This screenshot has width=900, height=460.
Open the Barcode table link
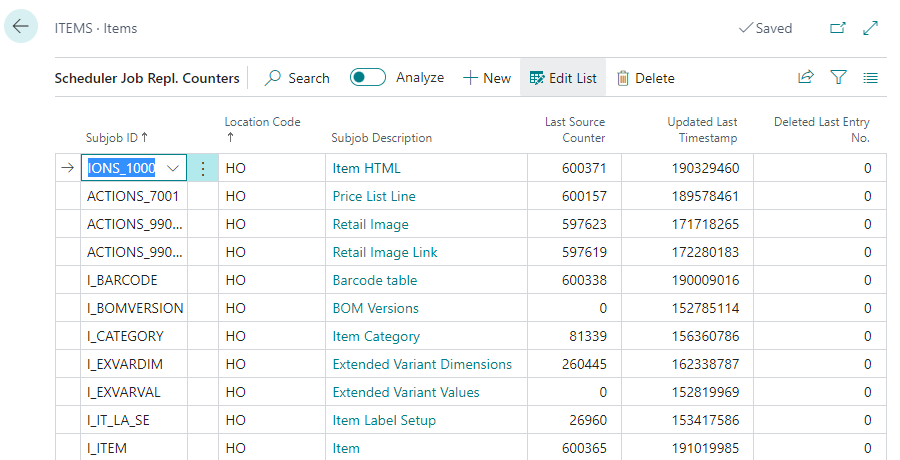click(375, 281)
